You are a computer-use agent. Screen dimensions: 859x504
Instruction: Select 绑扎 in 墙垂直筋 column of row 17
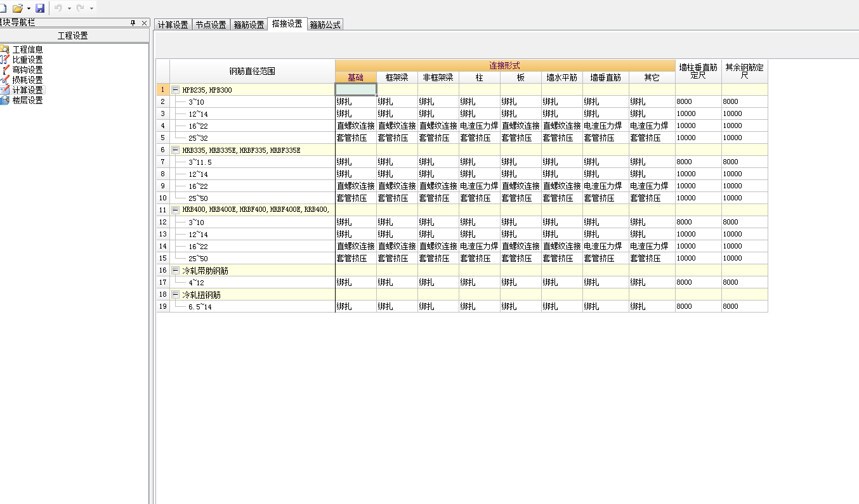point(606,282)
